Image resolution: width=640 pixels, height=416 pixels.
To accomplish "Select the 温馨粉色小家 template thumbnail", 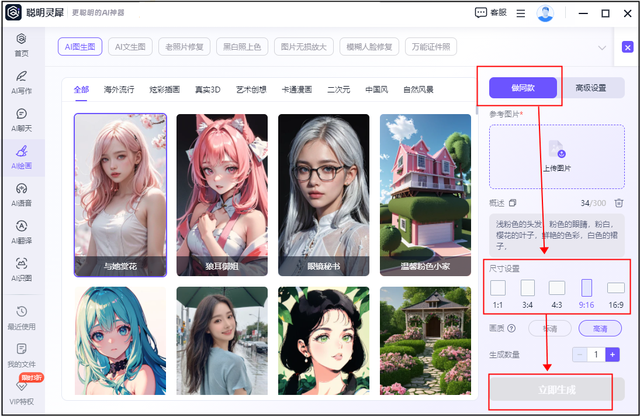I will 425,195.
